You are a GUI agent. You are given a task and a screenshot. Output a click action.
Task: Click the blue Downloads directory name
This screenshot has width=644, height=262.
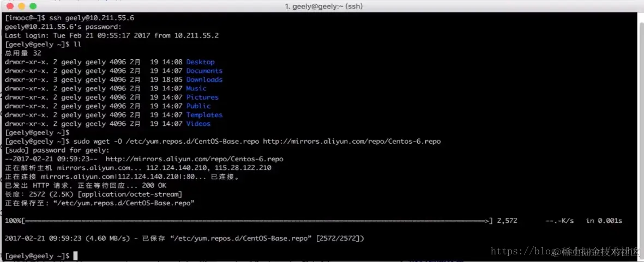(204, 80)
